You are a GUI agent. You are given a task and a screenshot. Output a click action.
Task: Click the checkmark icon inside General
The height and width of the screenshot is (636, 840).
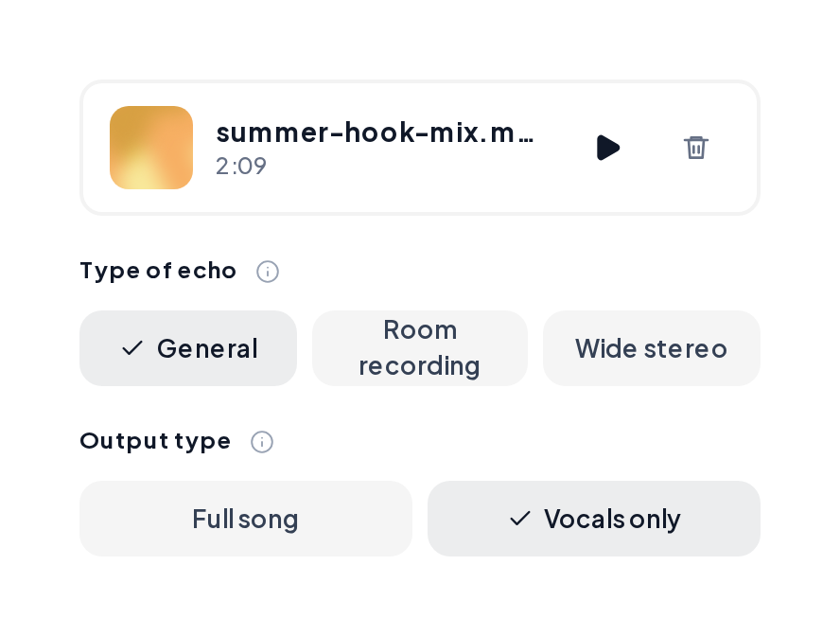132,348
